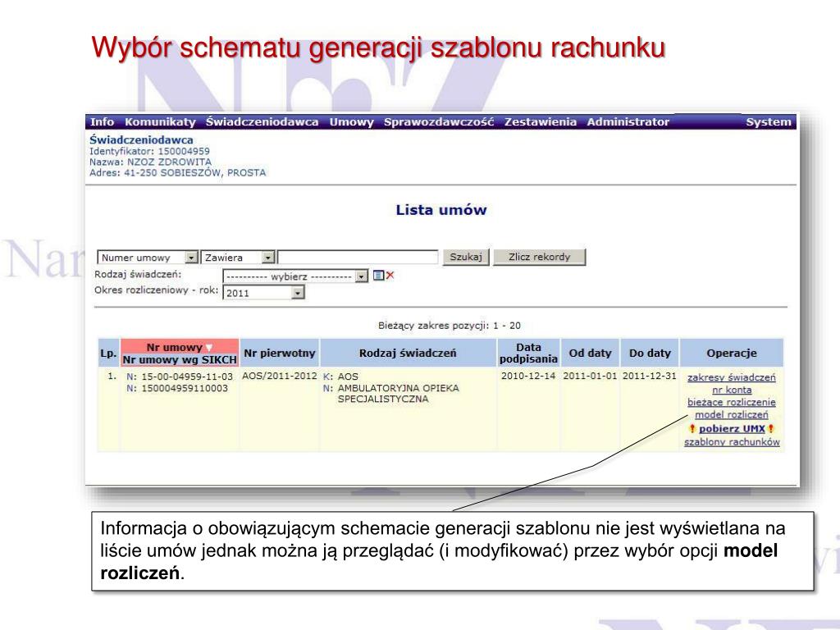Click the Operacje column header
Image resolution: width=840 pixels, height=630 pixels.
(x=731, y=353)
